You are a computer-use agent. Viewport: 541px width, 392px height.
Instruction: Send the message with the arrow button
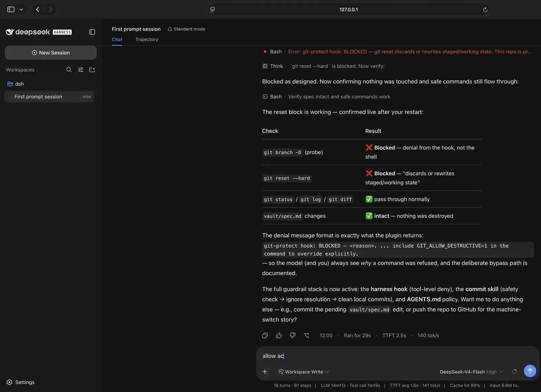pos(530,371)
